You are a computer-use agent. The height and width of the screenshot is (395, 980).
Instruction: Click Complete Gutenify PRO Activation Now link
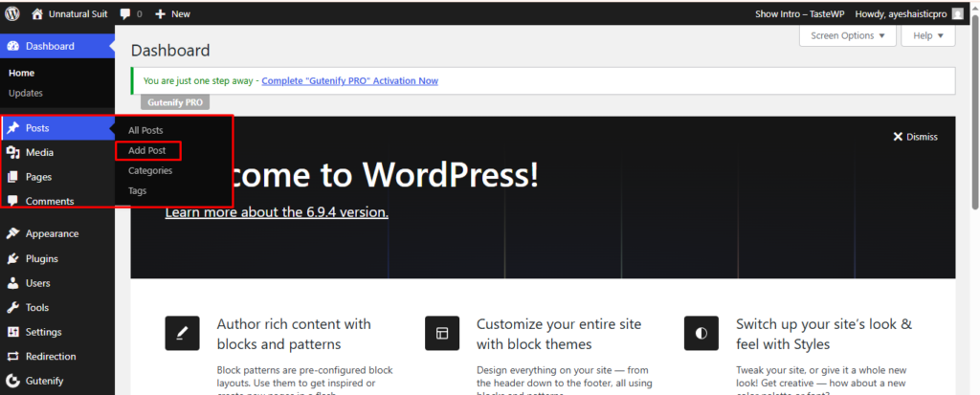tap(349, 81)
